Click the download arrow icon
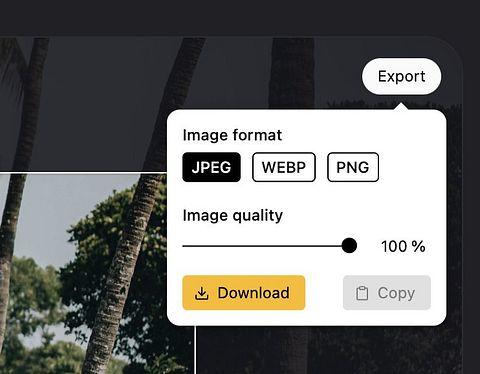Image resolution: width=480 pixels, height=374 pixels. [201, 293]
